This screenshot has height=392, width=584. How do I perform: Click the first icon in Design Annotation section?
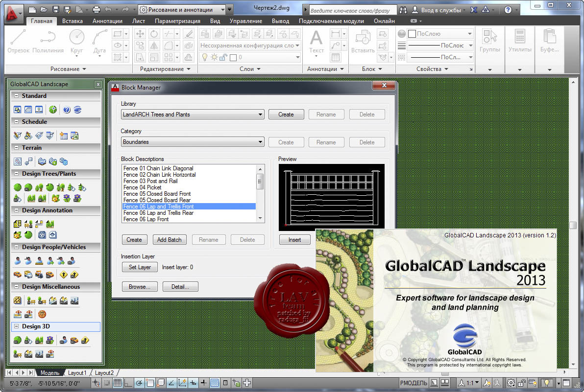click(18, 224)
